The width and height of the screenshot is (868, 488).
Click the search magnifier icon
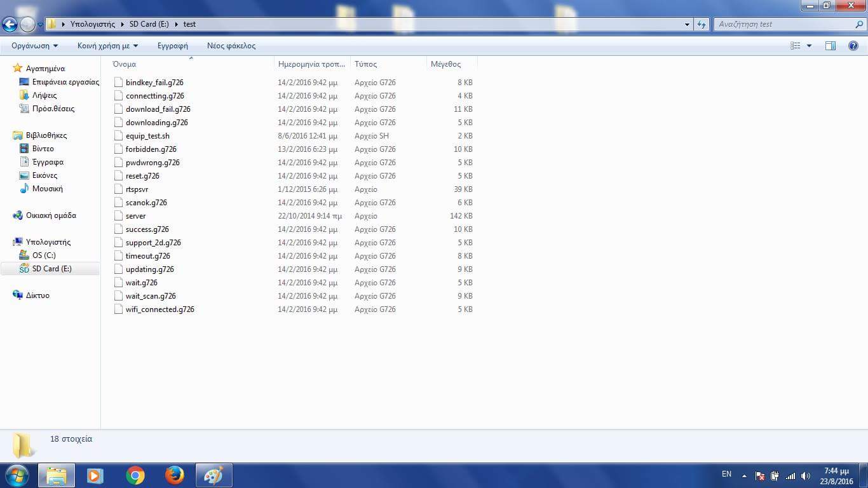tap(860, 24)
